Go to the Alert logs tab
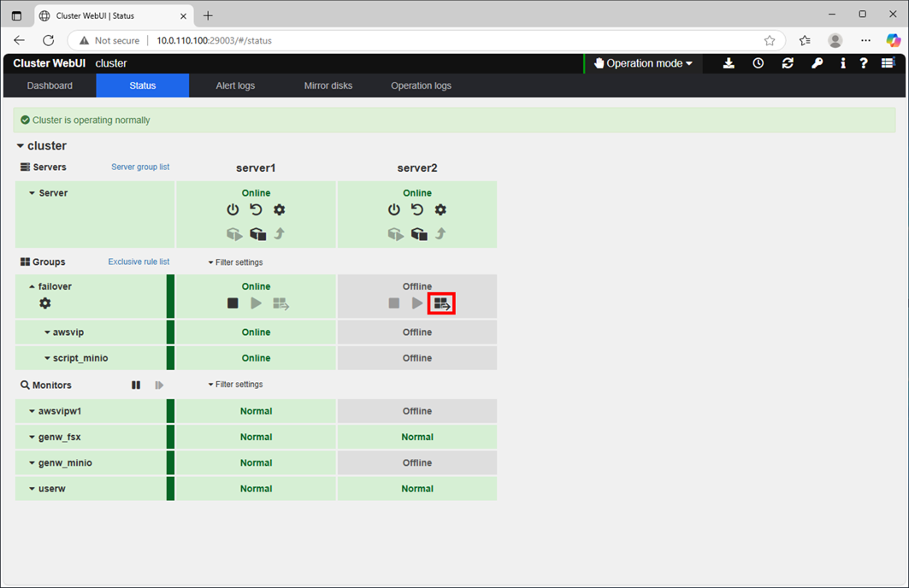The height and width of the screenshot is (588, 909). pos(235,85)
